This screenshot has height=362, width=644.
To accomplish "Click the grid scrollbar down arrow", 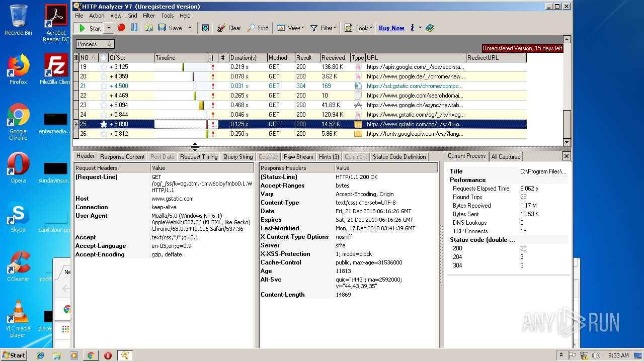I will point(567,142).
